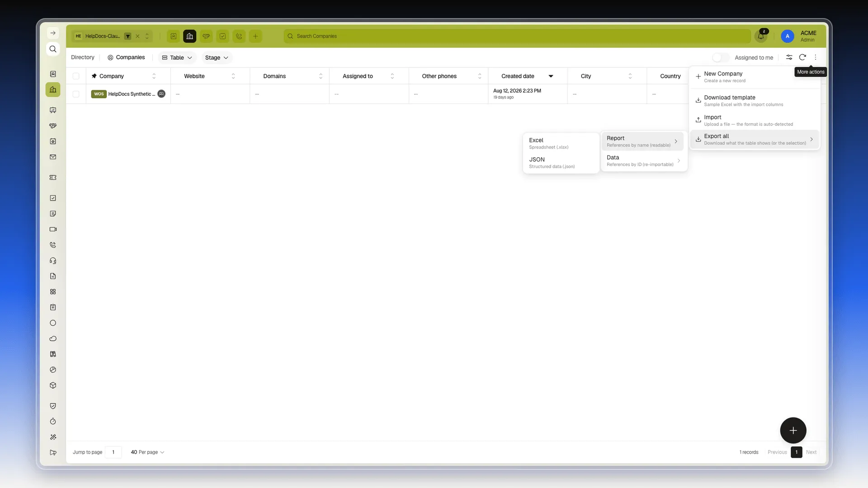Open the Table view dropdown
Viewport: 868px width, 488px height.
pyautogui.click(x=177, y=57)
